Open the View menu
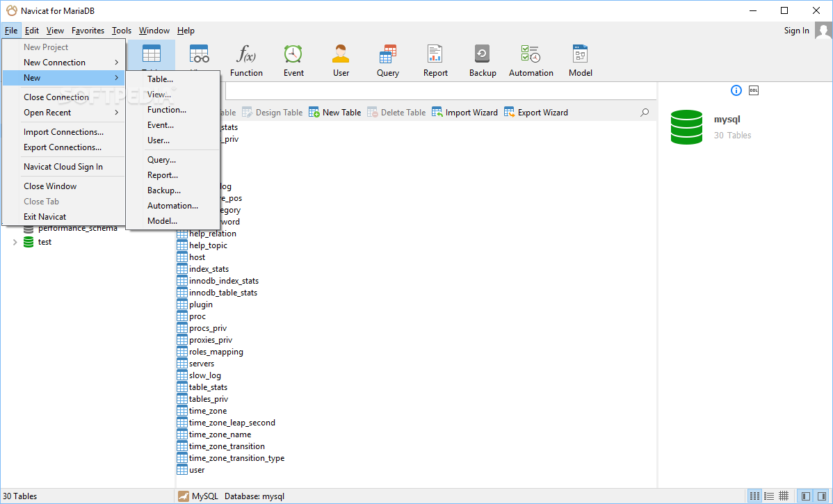Screen dimensions: 833x504 coord(55,31)
